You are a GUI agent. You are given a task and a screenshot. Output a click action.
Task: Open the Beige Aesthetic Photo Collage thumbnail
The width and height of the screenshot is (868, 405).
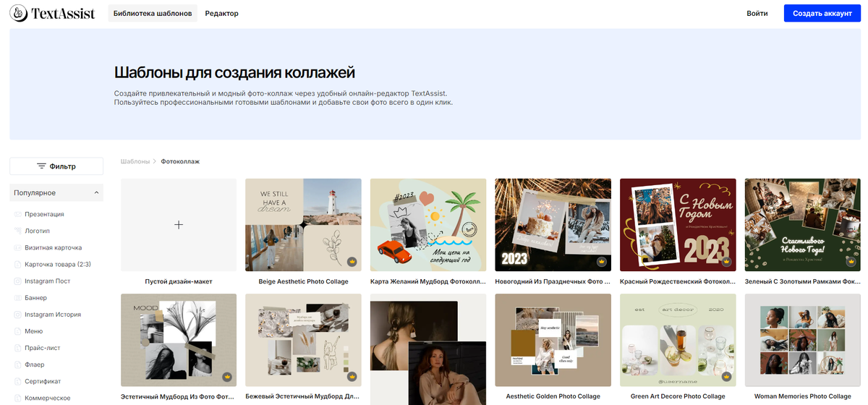[303, 225]
